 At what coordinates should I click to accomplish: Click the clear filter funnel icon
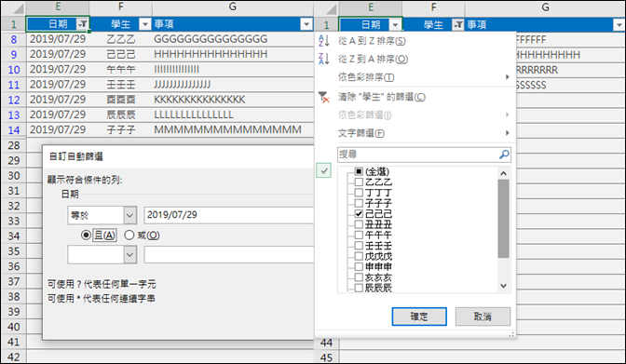[324, 97]
